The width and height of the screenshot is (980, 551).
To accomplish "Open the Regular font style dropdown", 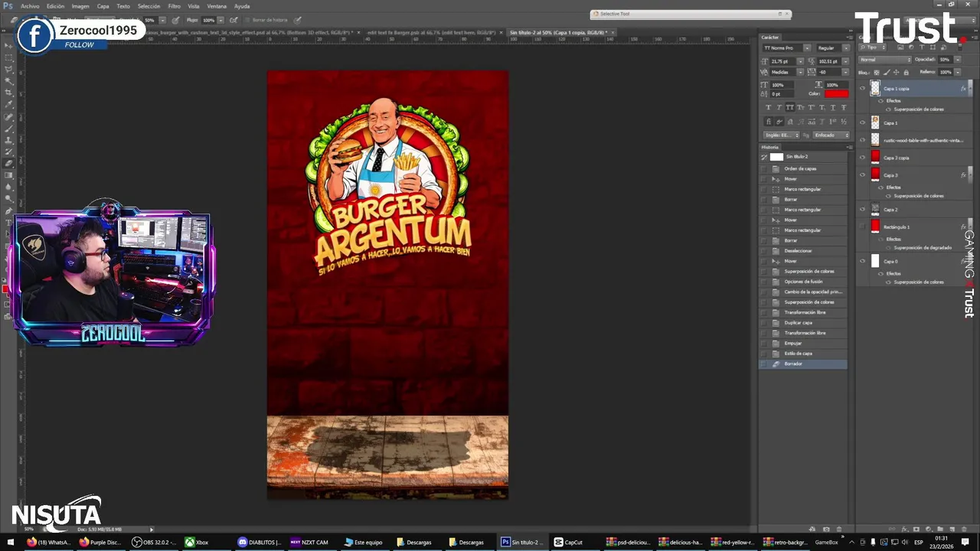I will tap(846, 48).
